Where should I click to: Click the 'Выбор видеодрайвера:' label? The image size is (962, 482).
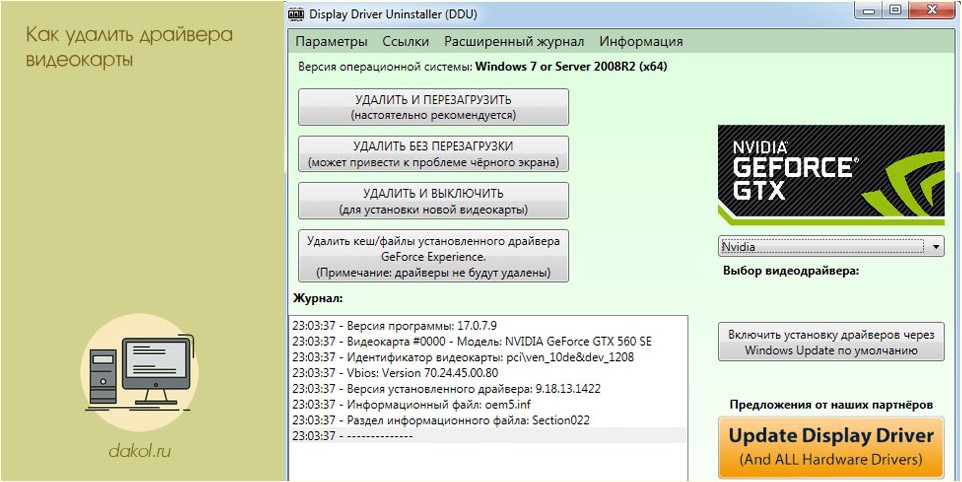(x=791, y=270)
